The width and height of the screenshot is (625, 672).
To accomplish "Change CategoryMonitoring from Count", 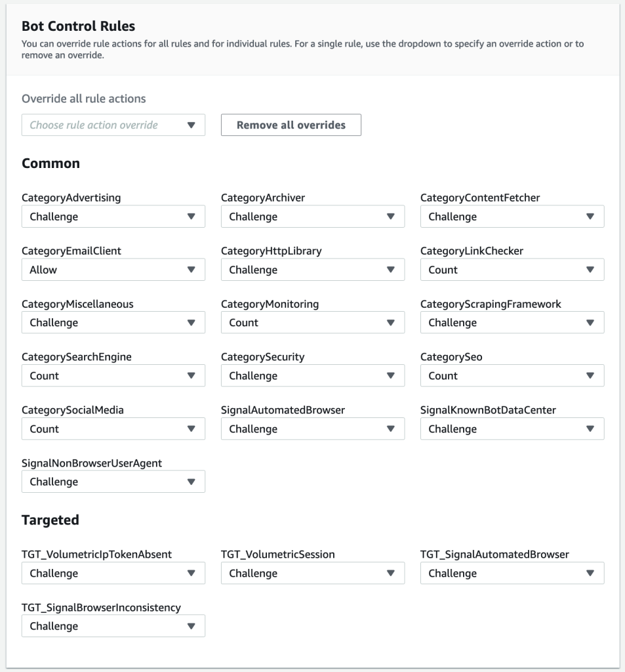I will click(313, 323).
